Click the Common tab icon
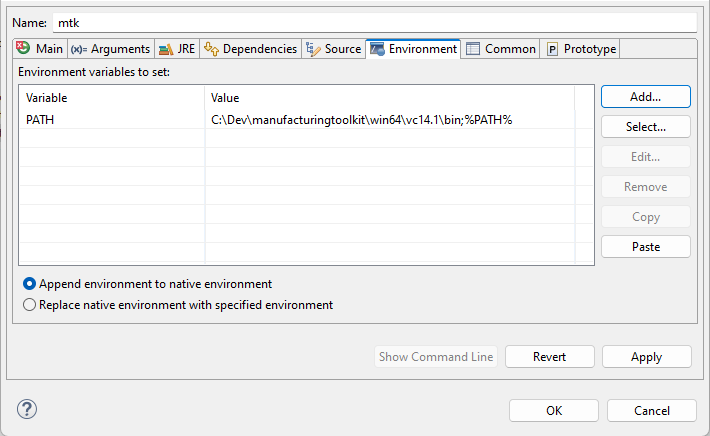 click(473, 49)
